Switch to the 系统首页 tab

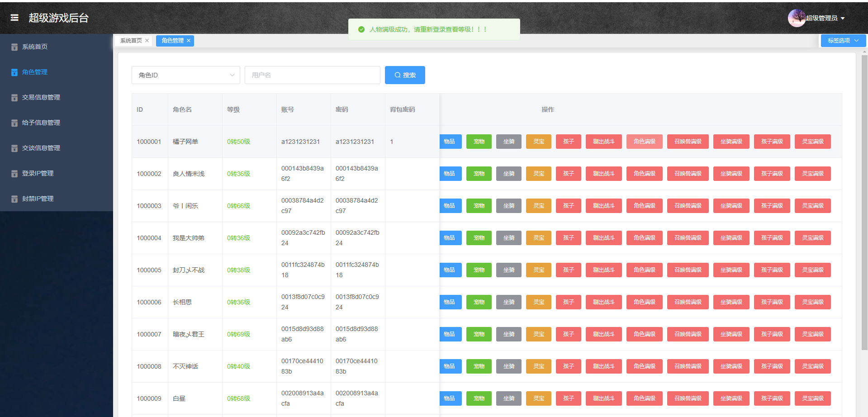point(131,41)
